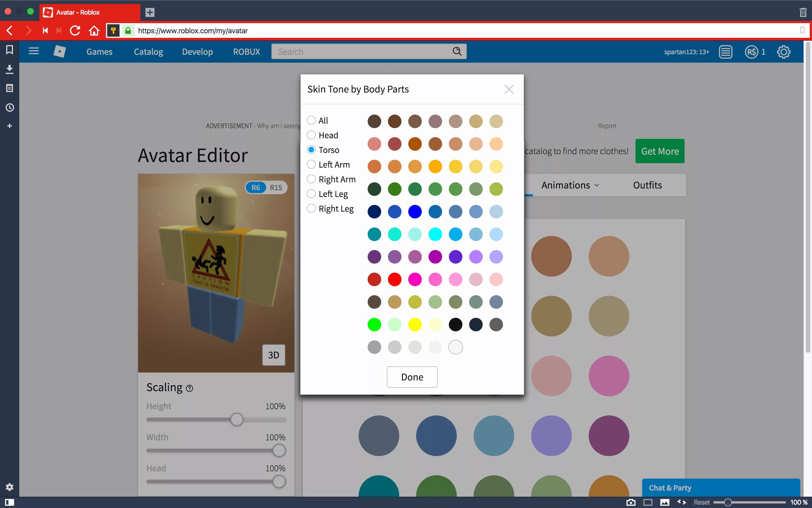Open Roblox settings gear icon
The width and height of the screenshot is (812, 508).
[784, 52]
